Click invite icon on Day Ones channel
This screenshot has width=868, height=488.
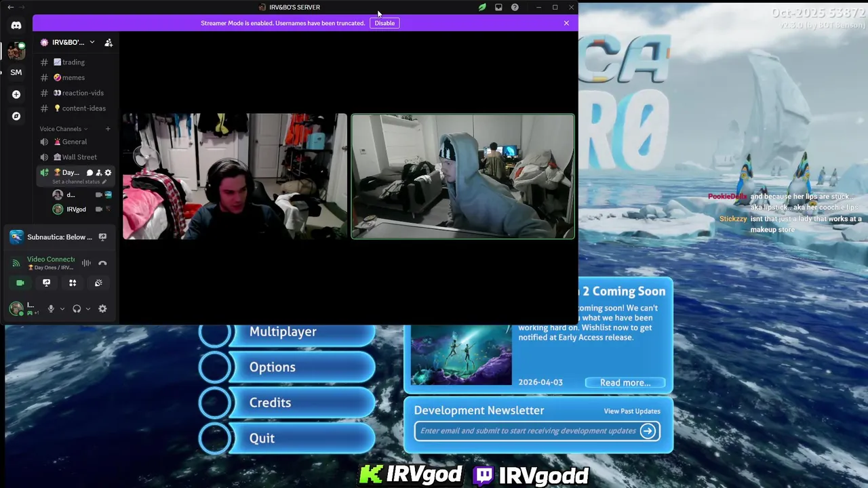tap(98, 173)
